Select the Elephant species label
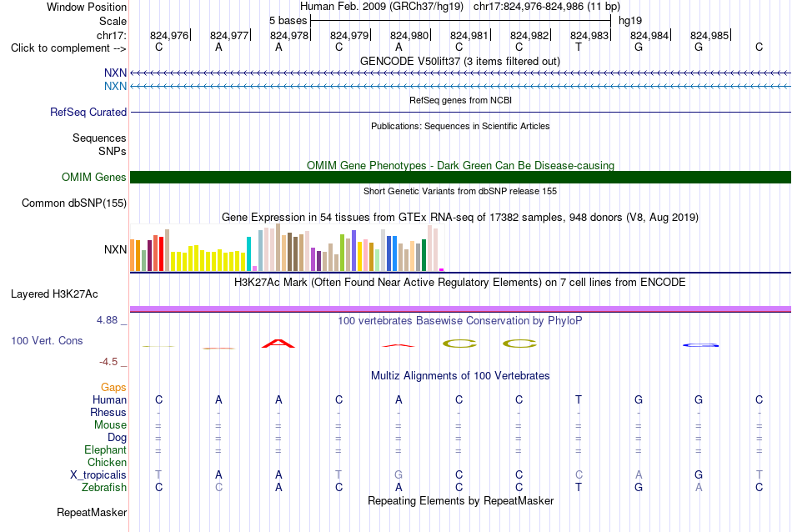 point(105,449)
